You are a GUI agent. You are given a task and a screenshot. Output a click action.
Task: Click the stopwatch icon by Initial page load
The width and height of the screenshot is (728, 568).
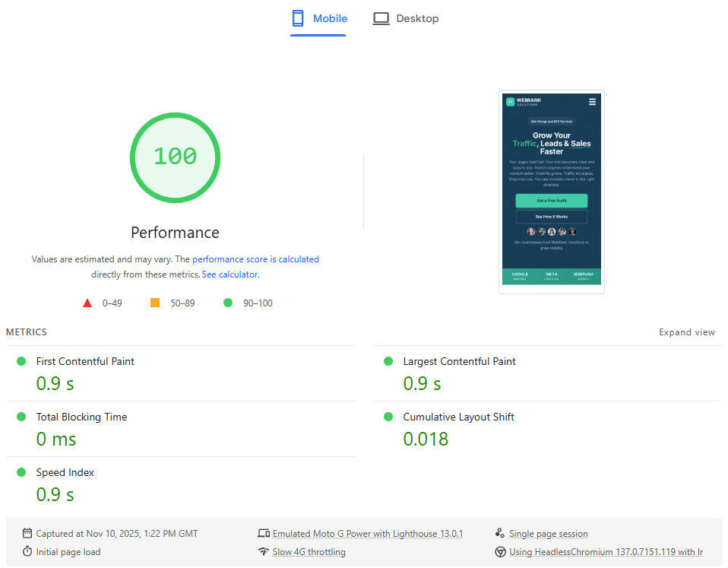[27, 551]
